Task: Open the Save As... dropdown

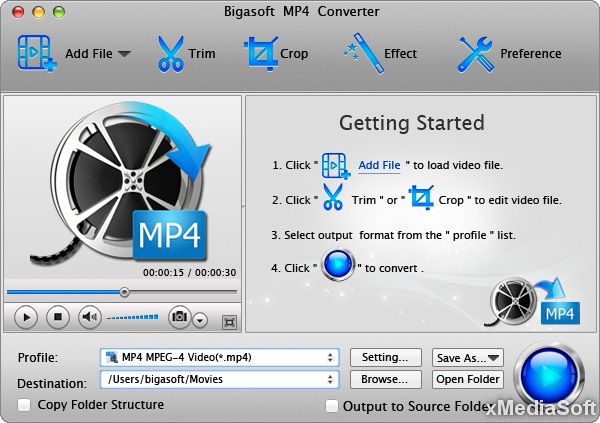Action: click(468, 358)
